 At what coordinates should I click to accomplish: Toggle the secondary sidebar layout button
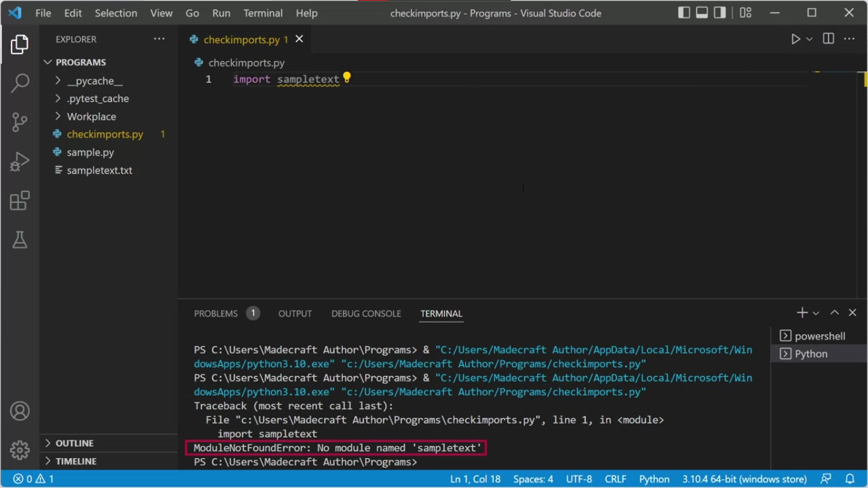coord(720,13)
